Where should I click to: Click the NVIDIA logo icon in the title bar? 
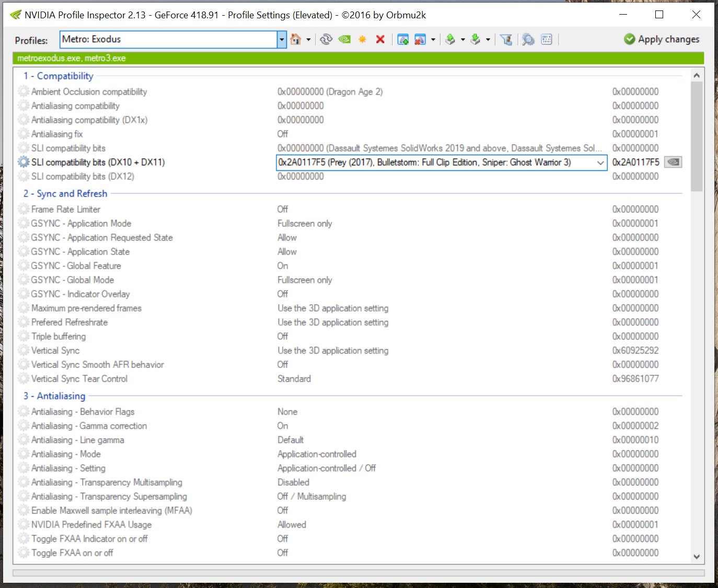pyautogui.click(x=16, y=15)
